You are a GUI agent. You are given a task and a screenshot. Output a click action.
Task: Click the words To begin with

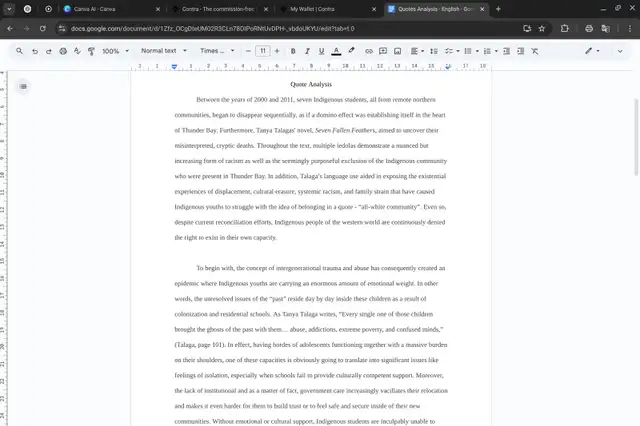[215, 268]
